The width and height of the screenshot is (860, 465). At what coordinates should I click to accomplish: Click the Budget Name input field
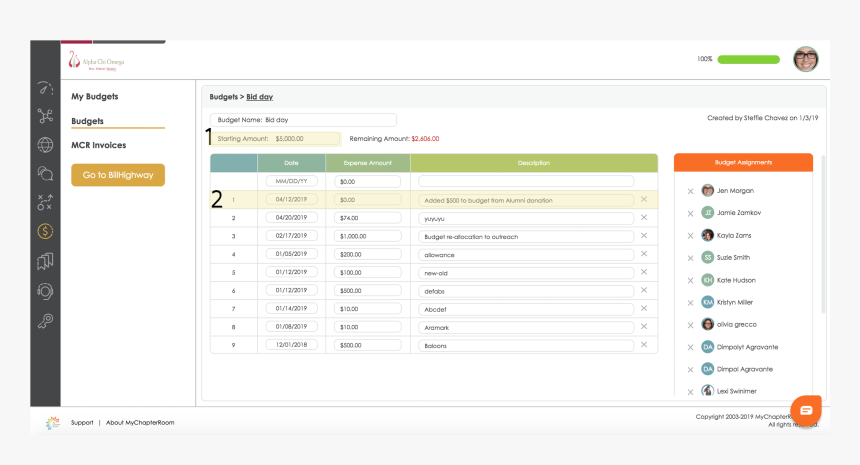coord(303,120)
